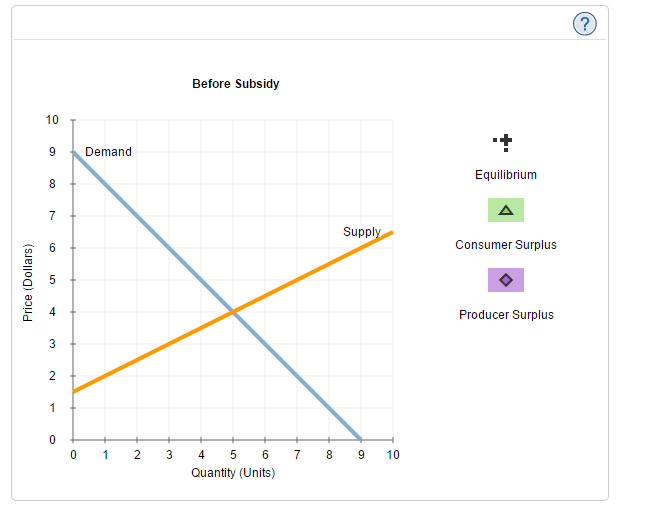Pick the green Consumer Surplus triangle tool
This screenshot has height=521, width=657.
coord(505,210)
